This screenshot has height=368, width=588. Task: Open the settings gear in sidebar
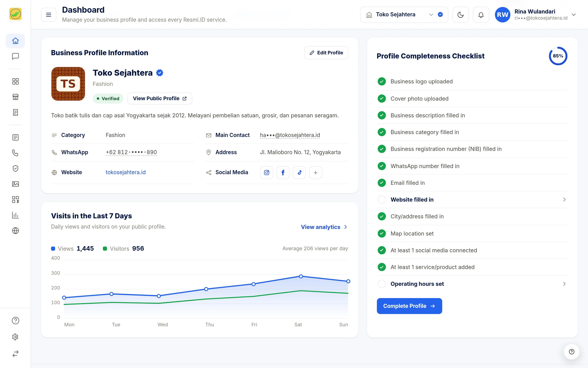point(15,337)
